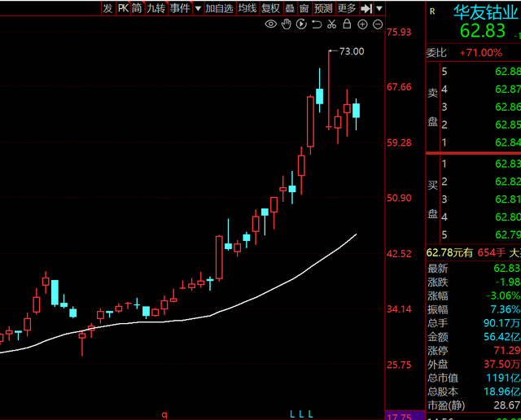Screen dimensions: 521x420
Task: Click the 发 toolbar button
Action: click(107, 8)
